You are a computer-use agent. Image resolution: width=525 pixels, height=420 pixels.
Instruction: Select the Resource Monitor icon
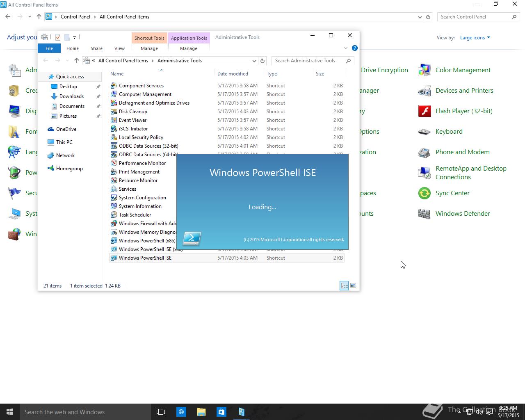pyautogui.click(x=114, y=180)
